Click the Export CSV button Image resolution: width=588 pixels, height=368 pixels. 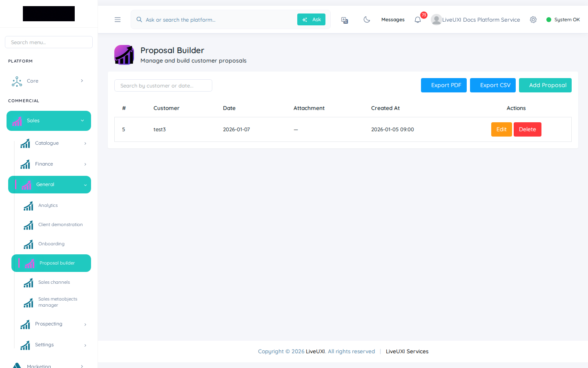point(493,85)
